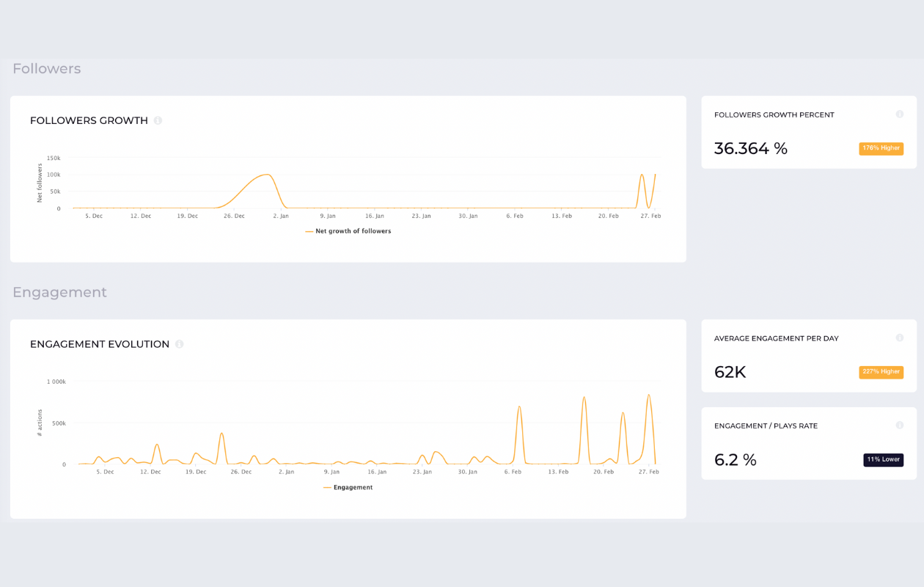
Task: Toggle the Engagement legend series under the chart
Action: click(x=348, y=487)
